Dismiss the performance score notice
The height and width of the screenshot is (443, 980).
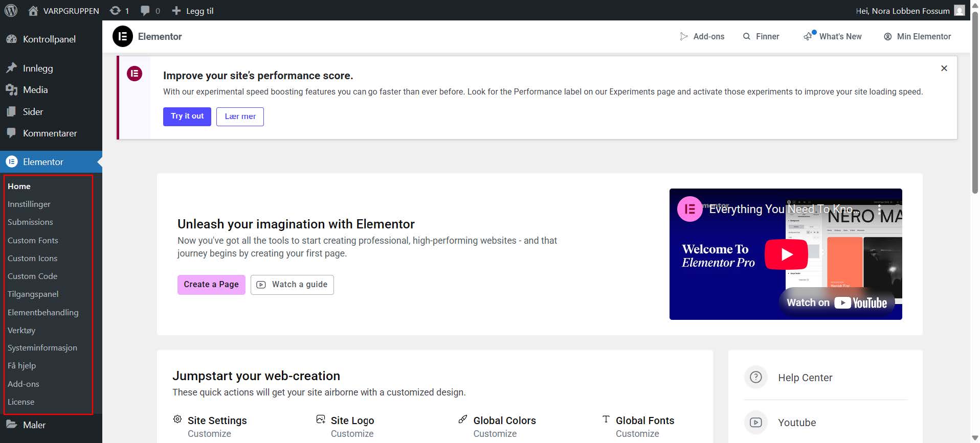coord(944,68)
